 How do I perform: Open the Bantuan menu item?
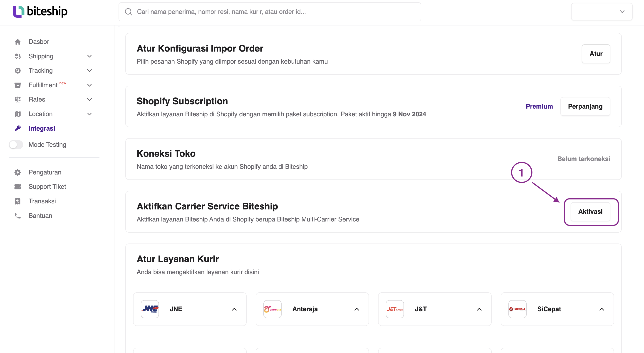(x=40, y=216)
